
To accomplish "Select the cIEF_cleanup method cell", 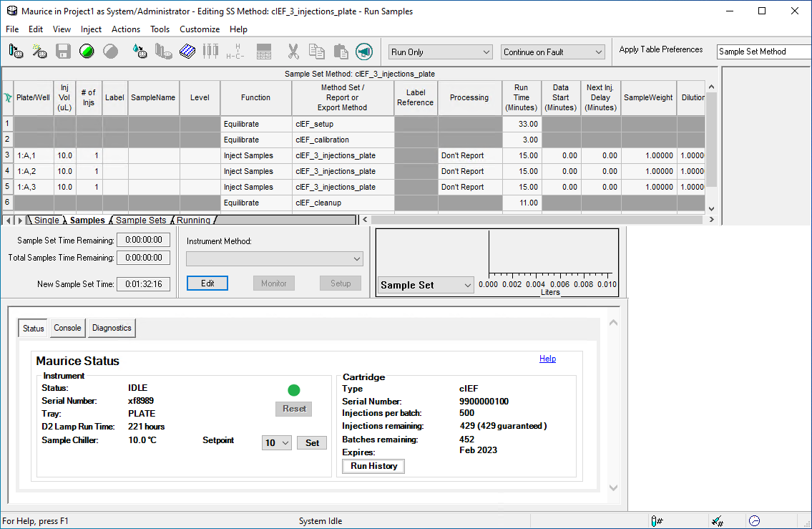I will pyautogui.click(x=343, y=203).
